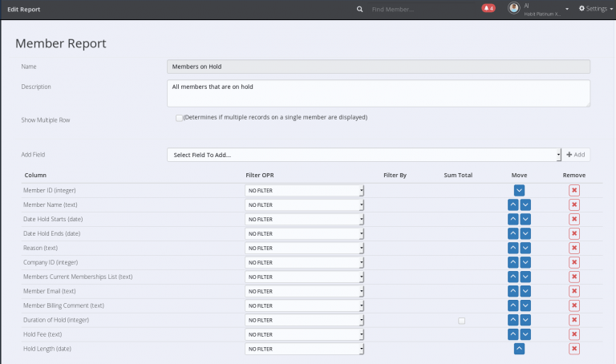616x364 pixels.
Task: Remove the Reason column
Action: coord(574,248)
